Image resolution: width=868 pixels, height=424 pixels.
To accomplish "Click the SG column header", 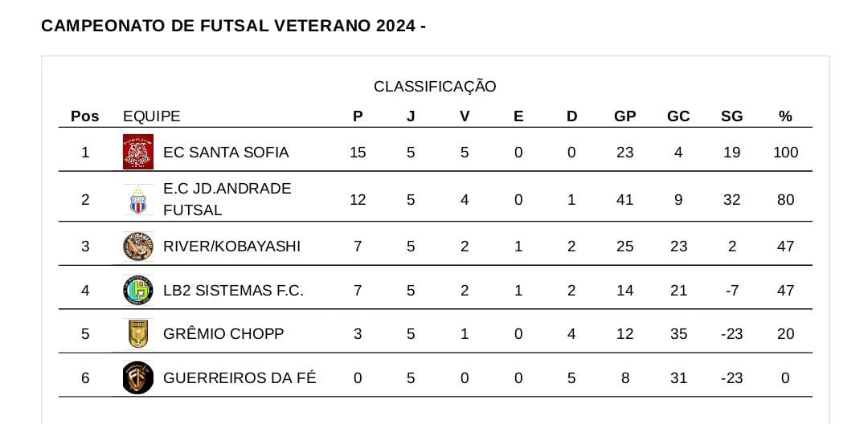I will point(732,116).
